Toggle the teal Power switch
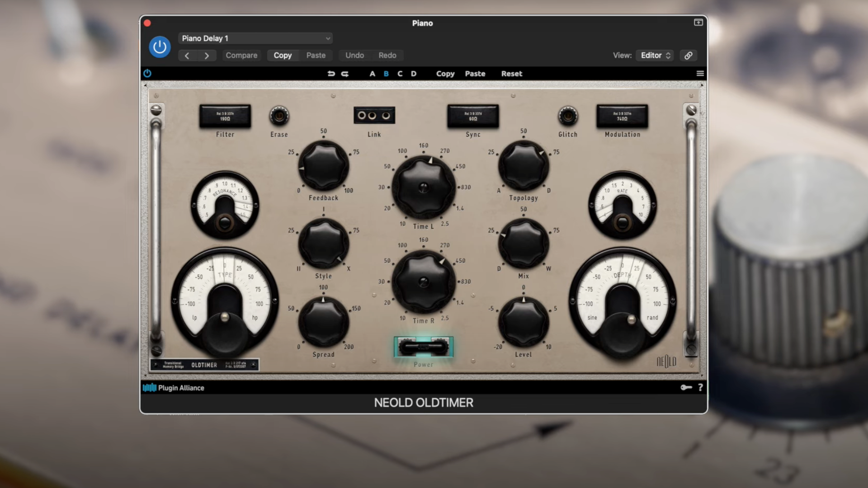 (x=424, y=347)
